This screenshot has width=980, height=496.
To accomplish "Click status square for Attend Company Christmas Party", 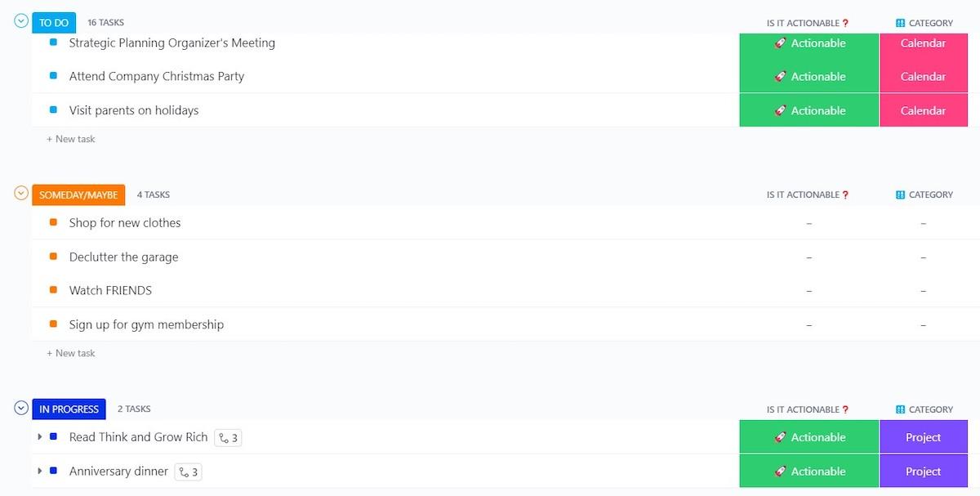I will coord(53,76).
